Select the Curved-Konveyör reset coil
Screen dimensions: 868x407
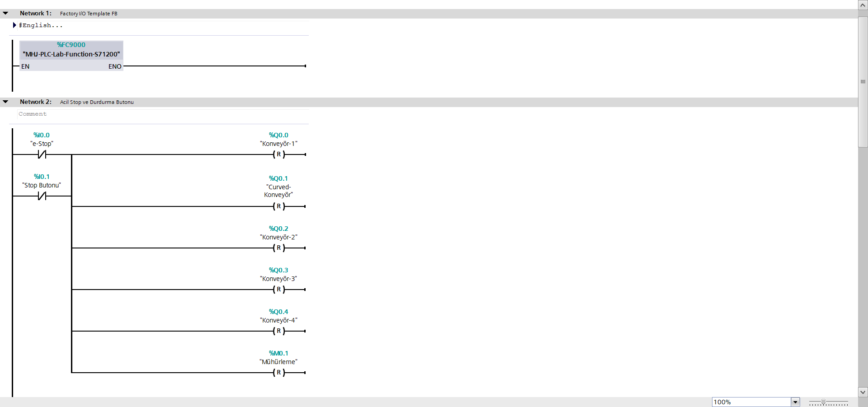279,206
